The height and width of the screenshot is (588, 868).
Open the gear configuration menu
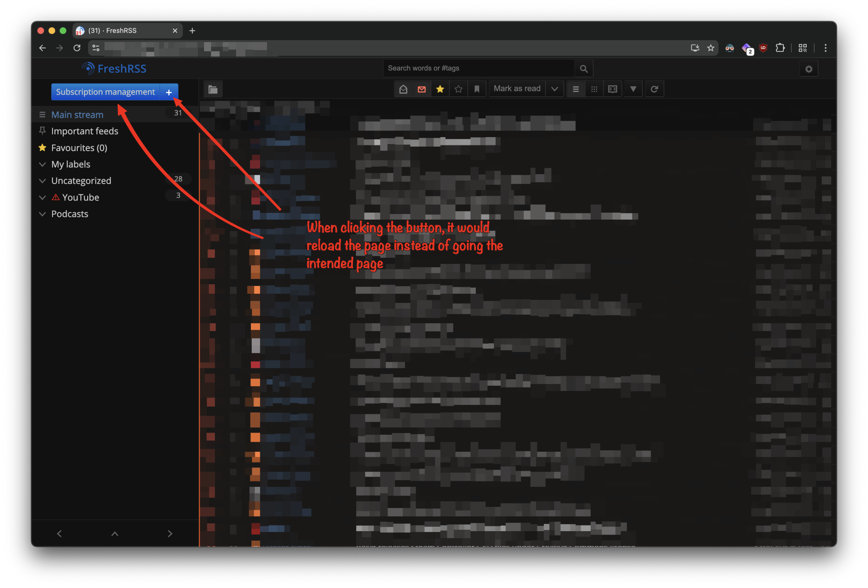click(x=809, y=69)
